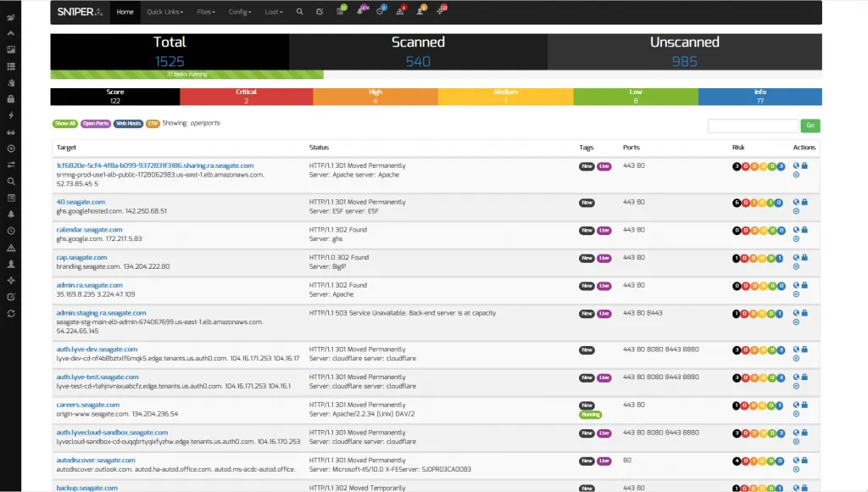This screenshot has height=492, width=868.
Task: Click the binoculars icon in left sidebar
Action: pos(10,131)
